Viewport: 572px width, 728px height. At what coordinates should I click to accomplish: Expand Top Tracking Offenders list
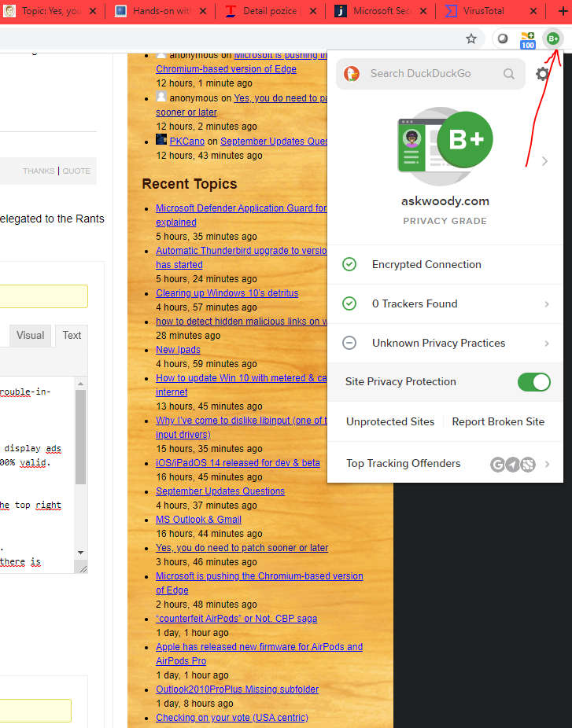tap(445, 464)
